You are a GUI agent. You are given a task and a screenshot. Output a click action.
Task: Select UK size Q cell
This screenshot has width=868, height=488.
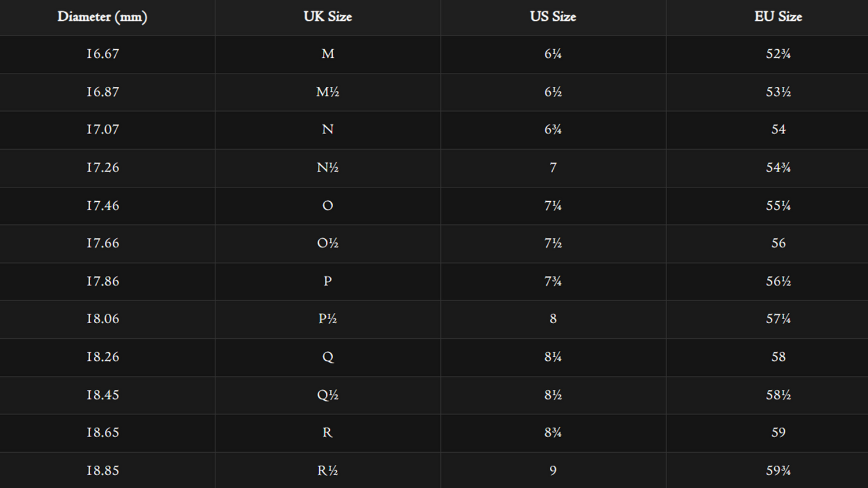[x=328, y=357]
